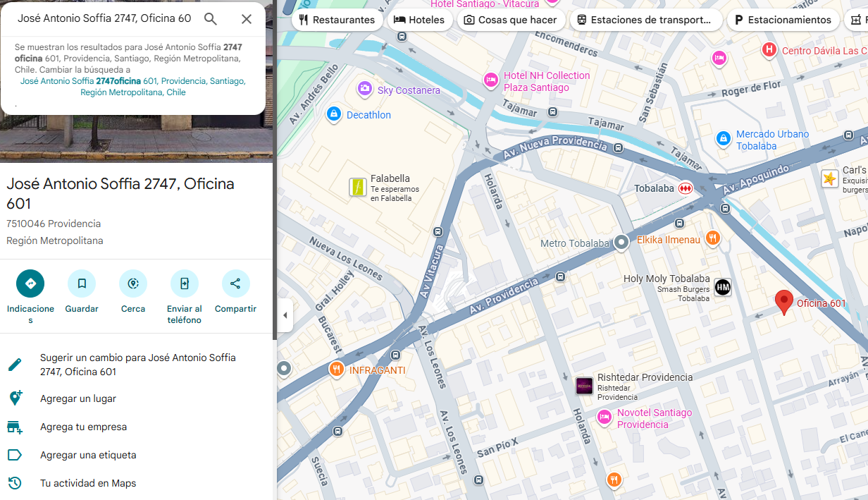Open the Hotel NH Collection pink hotel marker

[x=491, y=80]
